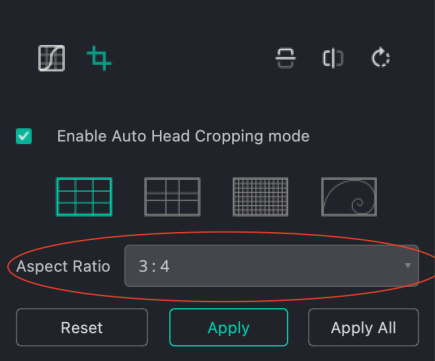The height and width of the screenshot is (361, 435).
Task: Choose the rule of thirds grid overlay
Action: (84, 197)
